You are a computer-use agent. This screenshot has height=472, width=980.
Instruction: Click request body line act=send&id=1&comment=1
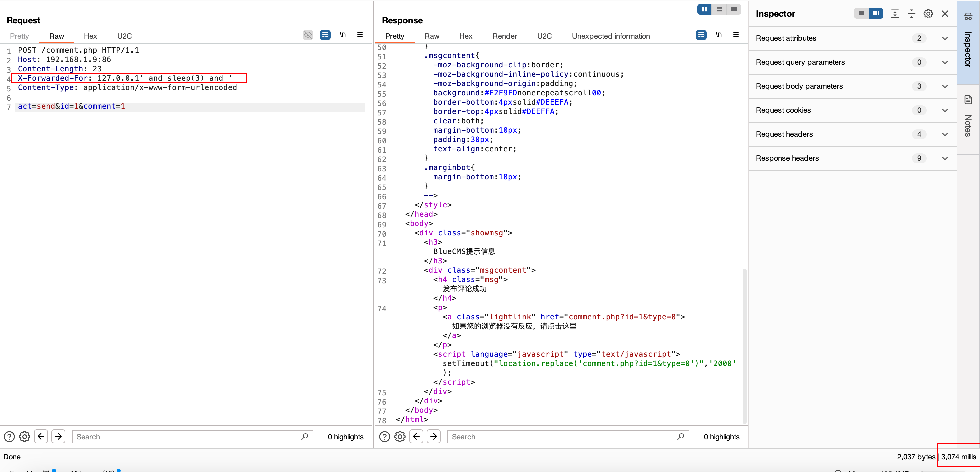[72, 106]
